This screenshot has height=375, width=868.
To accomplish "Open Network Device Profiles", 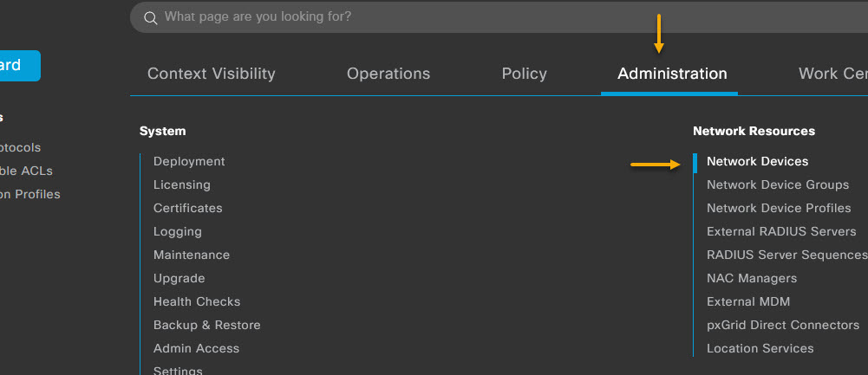I will (779, 208).
